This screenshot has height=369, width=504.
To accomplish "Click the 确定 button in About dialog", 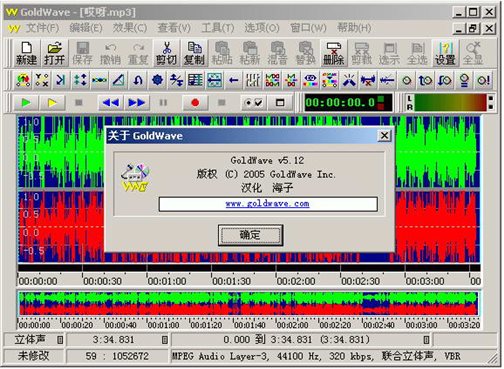I will [250, 235].
